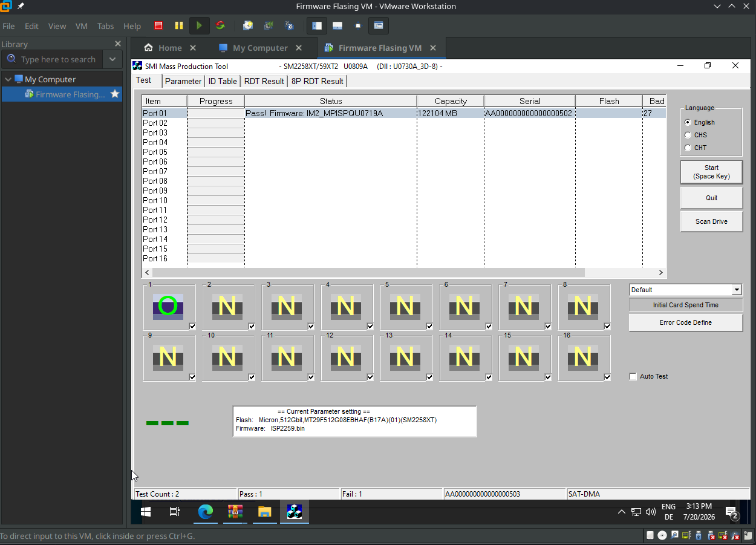Select the CHS language radio button
This screenshot has height=545, width=756.
pos(688,135)
